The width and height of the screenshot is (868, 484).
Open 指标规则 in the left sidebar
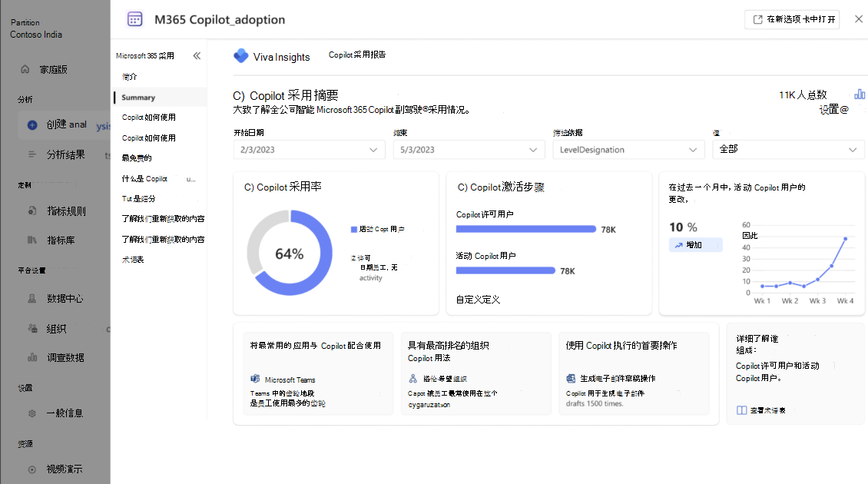coord(65,211)
